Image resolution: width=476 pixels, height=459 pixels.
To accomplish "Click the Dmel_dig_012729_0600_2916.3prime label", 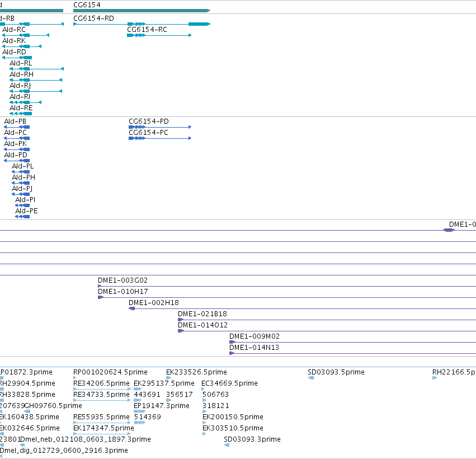I will (x=64, y=451).
